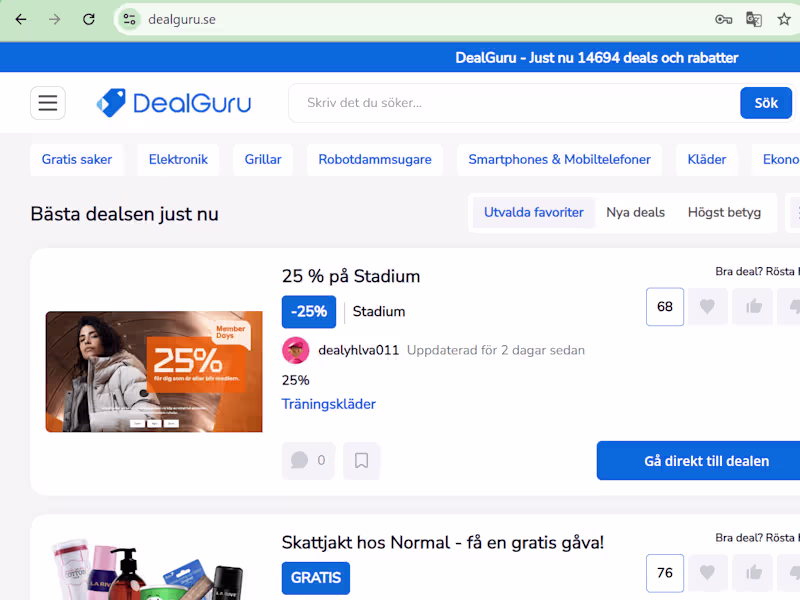Open the hamburger menu

pyautogui.click(x=48, y=103)
